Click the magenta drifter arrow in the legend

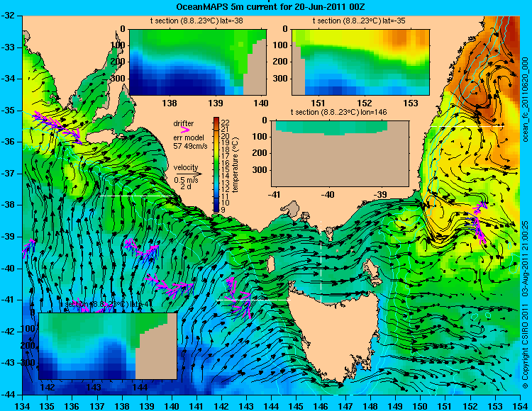click(185, 130)
